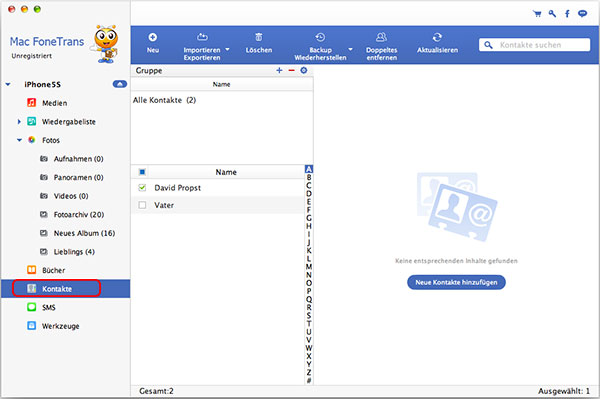Toggle the select-all checkbox in Name header
The height and width of the screenshot is (399, 600).
(x=142, y=172)
